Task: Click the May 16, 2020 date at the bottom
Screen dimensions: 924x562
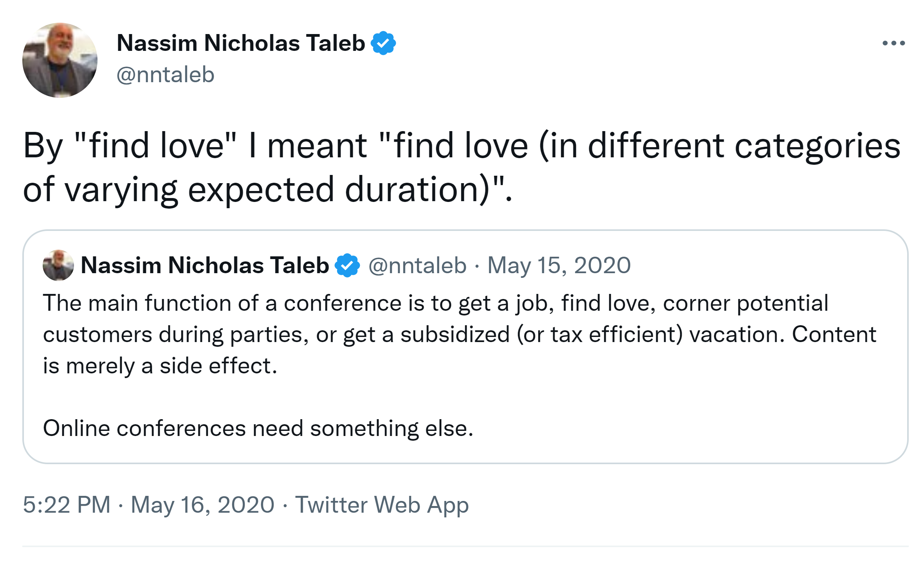Action: 202,504
